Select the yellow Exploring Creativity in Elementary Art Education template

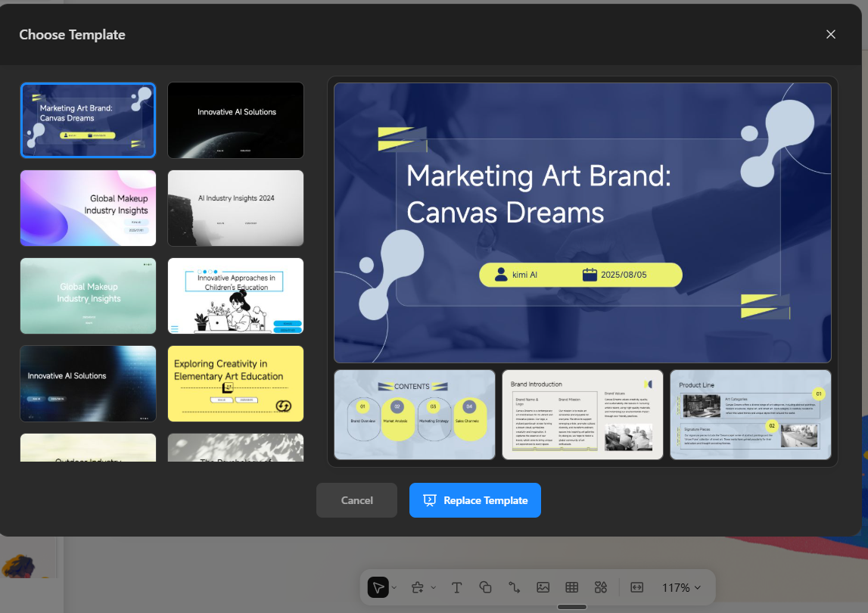pyautogui.click(x=235, y=384)
